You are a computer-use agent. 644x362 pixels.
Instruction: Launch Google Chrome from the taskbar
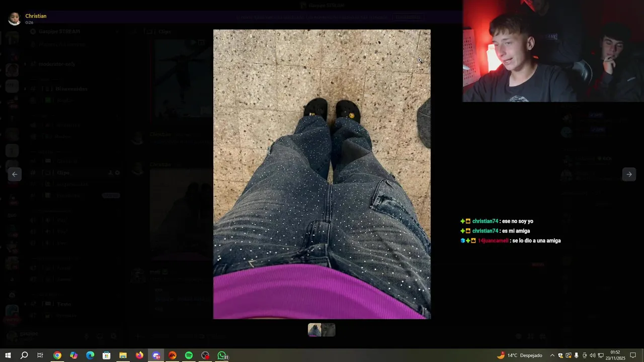(x=57, y=355)
